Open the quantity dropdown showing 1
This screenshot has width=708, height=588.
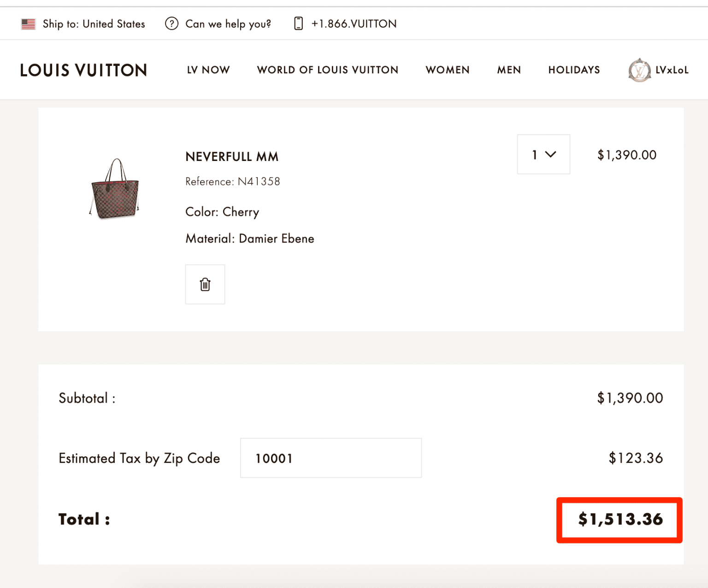543,154
